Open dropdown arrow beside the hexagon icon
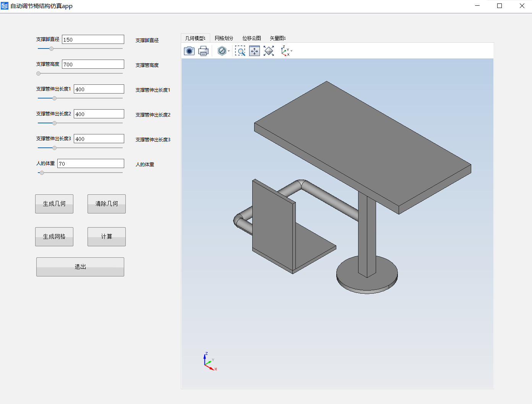Viewport: 532px width, 404px height. click(x=229, y=51)
